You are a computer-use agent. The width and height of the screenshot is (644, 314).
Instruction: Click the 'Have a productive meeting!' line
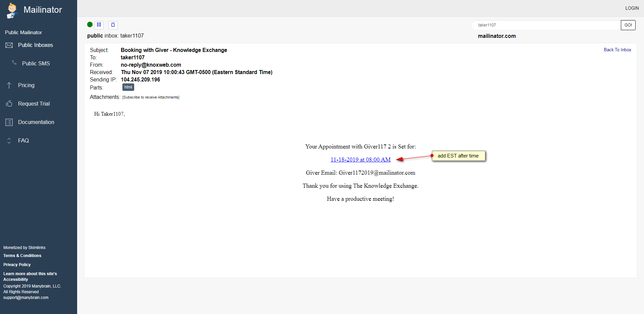coord(361,199)
